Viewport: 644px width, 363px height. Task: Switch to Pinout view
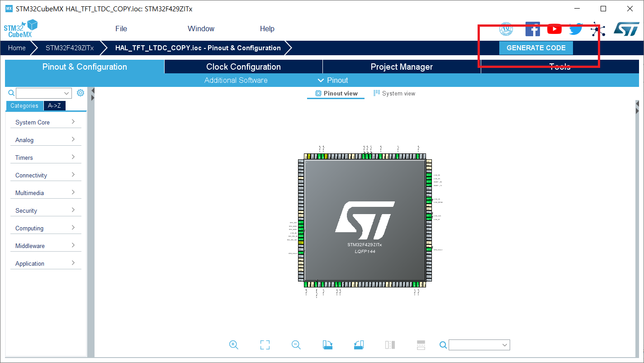click(336, 93)
